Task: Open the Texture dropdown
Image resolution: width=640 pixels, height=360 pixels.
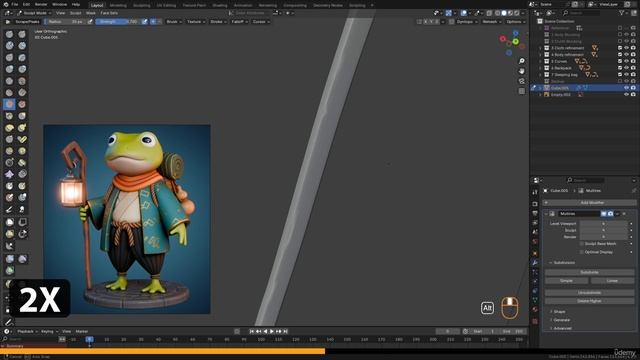Action: pos(196,22)
